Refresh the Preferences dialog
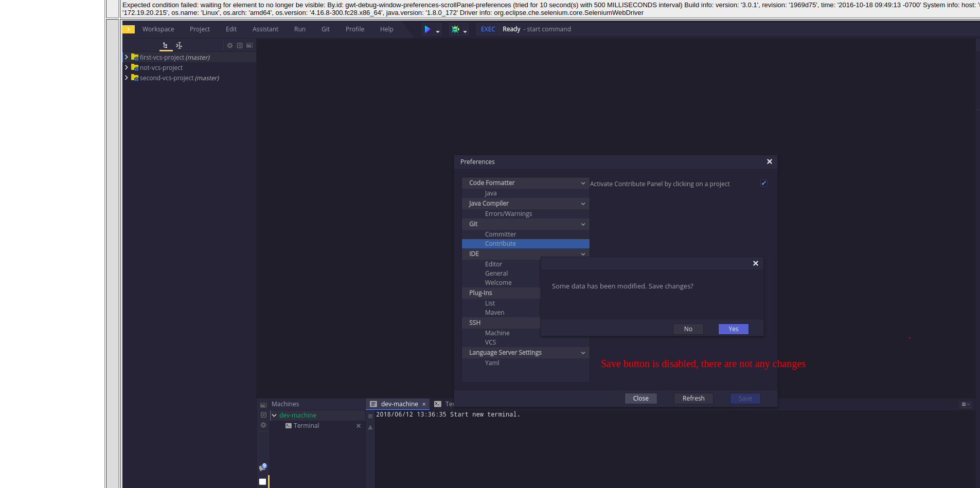 (x=693, y=398)
